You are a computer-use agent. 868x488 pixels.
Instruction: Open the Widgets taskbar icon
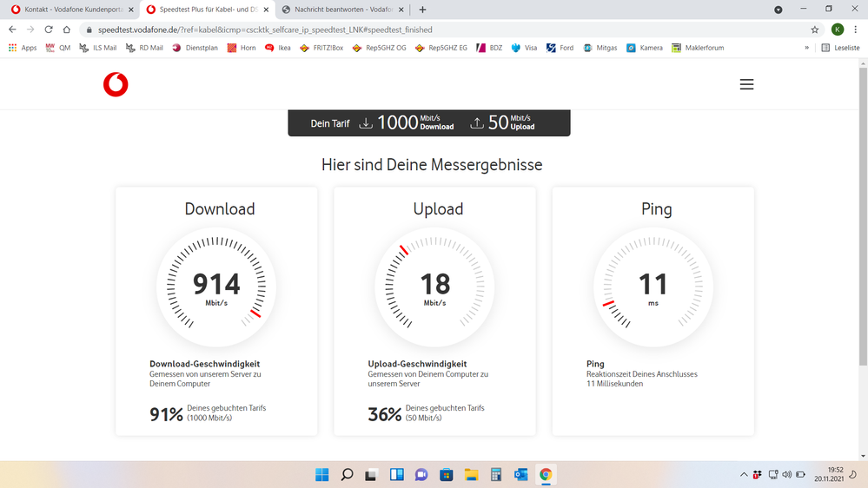point(396,475)
